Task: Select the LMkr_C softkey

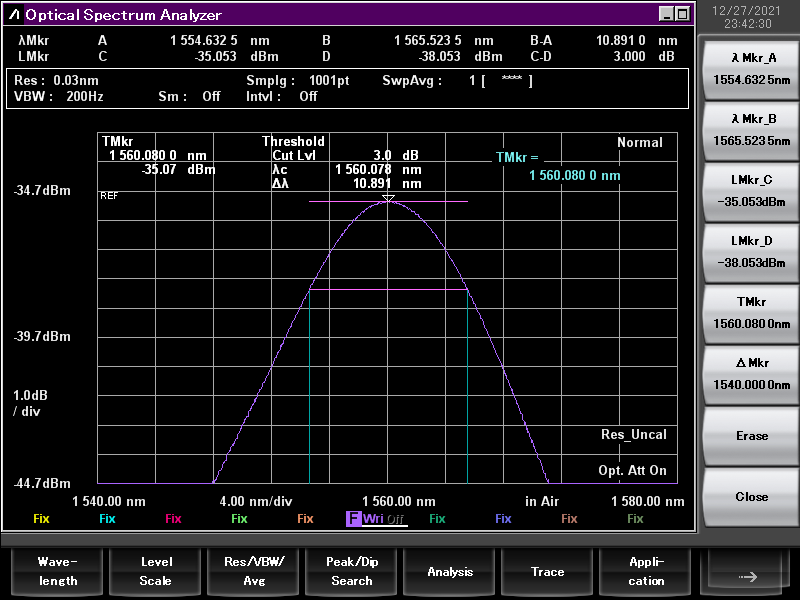Action: coord(752,191)
